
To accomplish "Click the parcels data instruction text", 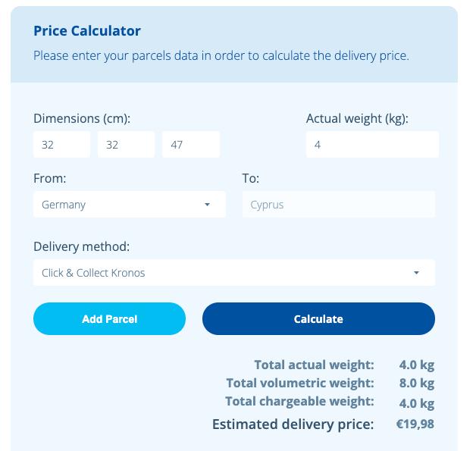I will pyautogui.click(x=221, y=56).
